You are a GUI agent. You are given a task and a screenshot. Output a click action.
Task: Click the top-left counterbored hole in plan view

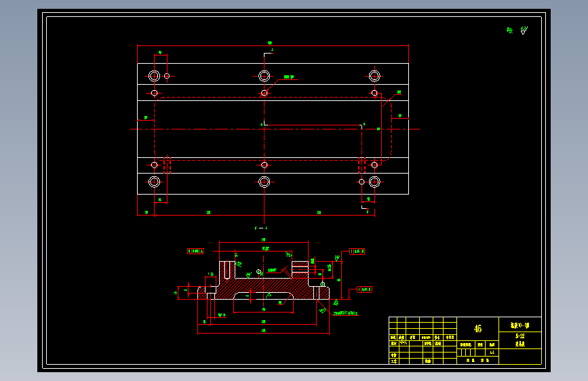tap(154, 76)
